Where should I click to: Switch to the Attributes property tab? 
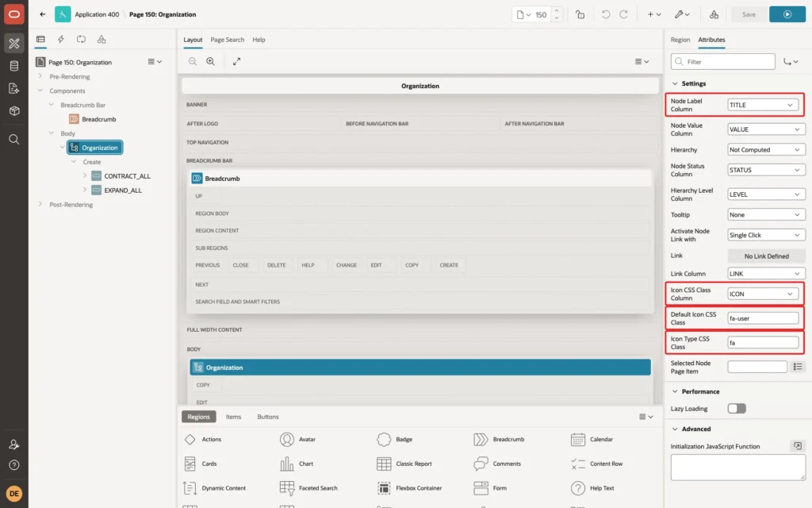711,40
